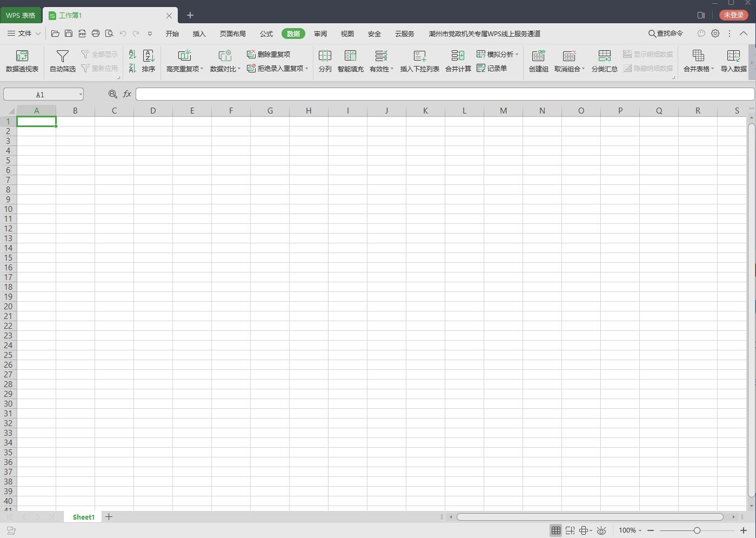Add a new worksheet with the plus button
The width and height of the screenshot is (756, 538).
109,517
